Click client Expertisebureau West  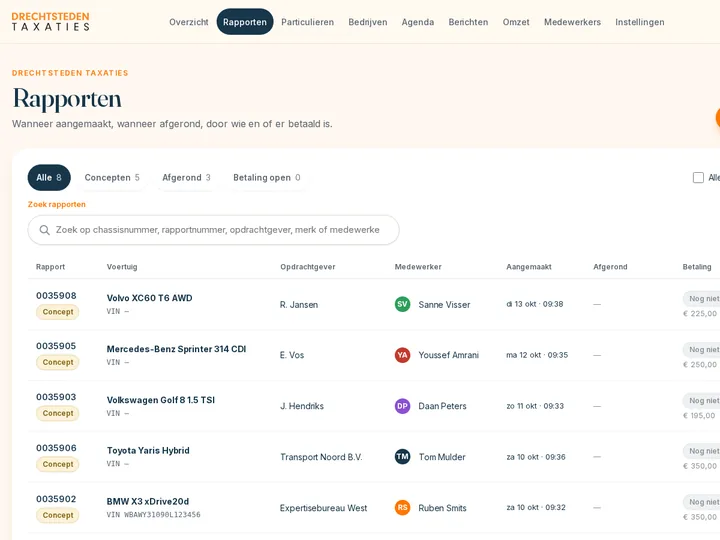pyautogui.click(x=323, y=508)
